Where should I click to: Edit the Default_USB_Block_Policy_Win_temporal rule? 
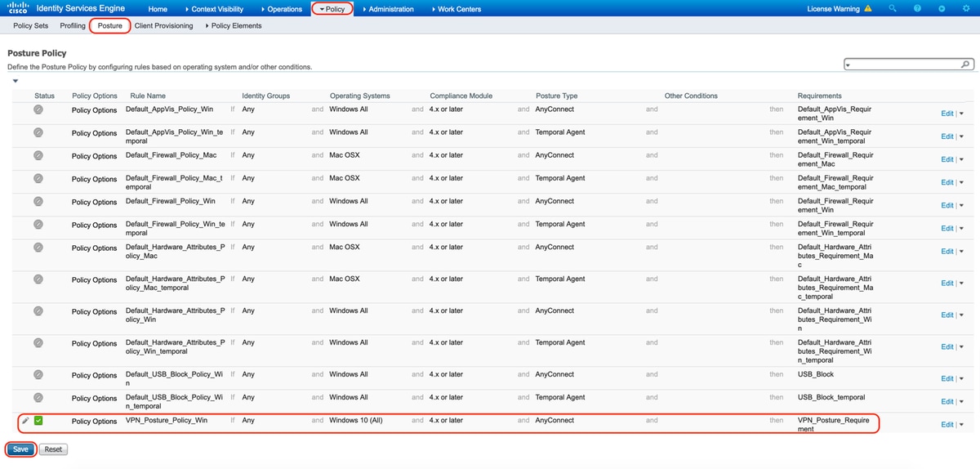point(947,401)
